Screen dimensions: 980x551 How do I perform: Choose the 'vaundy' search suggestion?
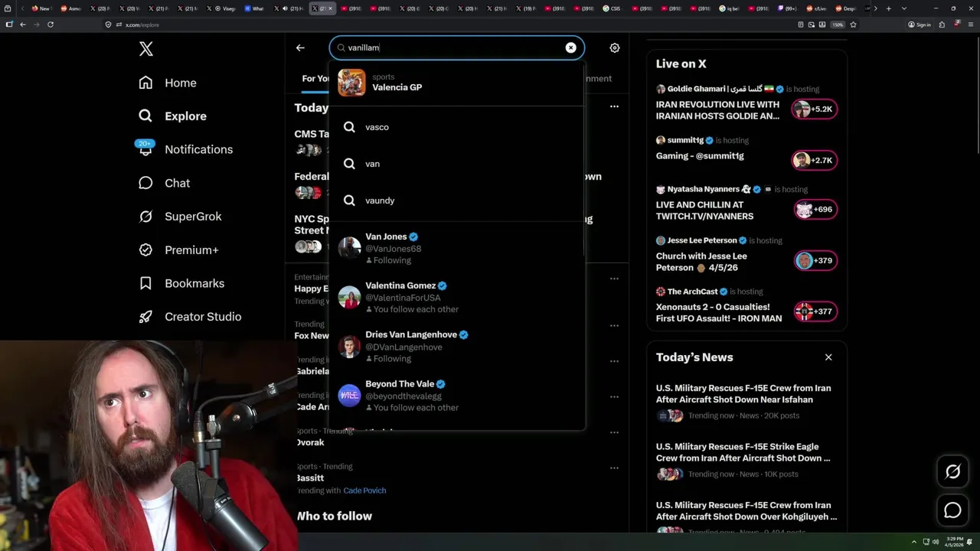(x=457, y=201)
